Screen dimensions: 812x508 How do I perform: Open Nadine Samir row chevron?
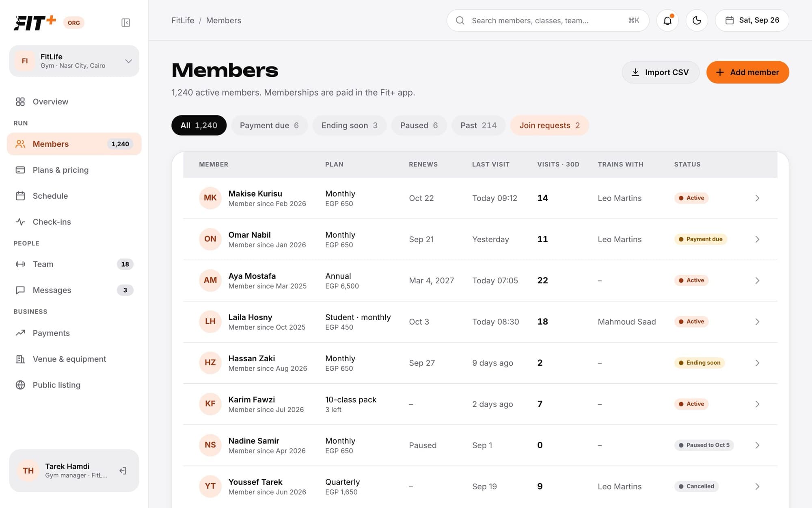click(757, 445)
